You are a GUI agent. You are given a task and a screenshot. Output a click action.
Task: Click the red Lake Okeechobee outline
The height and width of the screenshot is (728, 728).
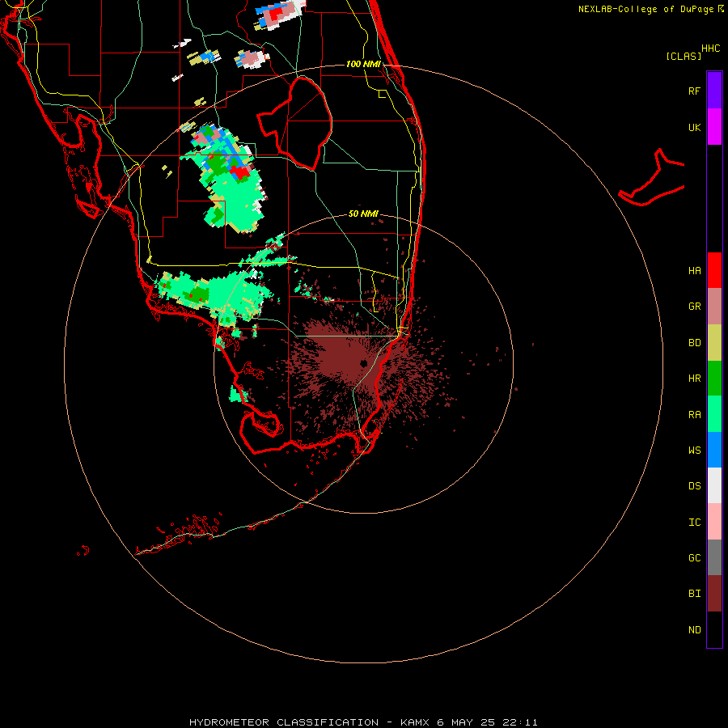[294, 123]
